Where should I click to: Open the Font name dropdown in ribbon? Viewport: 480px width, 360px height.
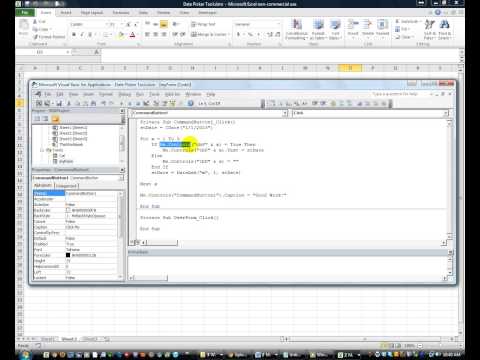(107, 24)
